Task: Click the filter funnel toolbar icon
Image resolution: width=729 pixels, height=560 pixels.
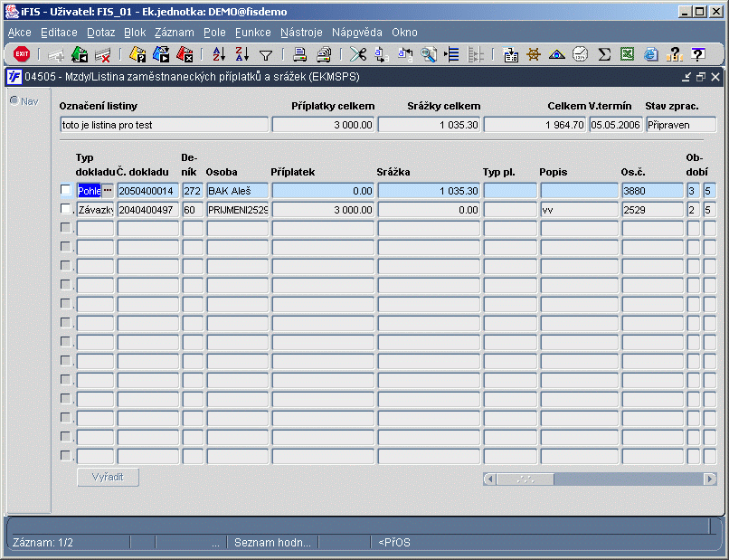Action: tap(266, 54)
